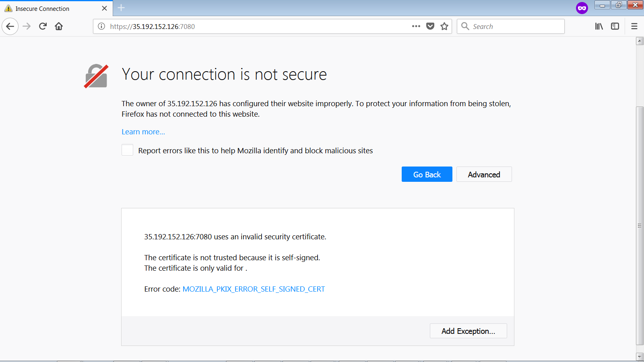Click the MOZILLA_PKIX_ERROR_SELF_SIGNED_CERT error code link
Image resolution: width=644 pixels, height=362 pixels.
tap(254, 289)
